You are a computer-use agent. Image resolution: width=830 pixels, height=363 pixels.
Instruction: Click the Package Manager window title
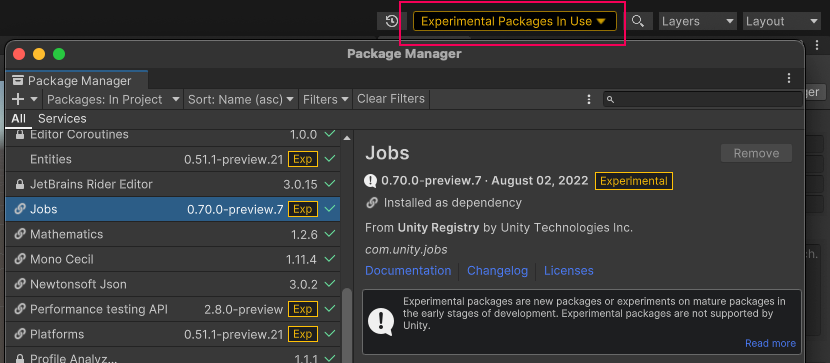click(x=404, y=54)
